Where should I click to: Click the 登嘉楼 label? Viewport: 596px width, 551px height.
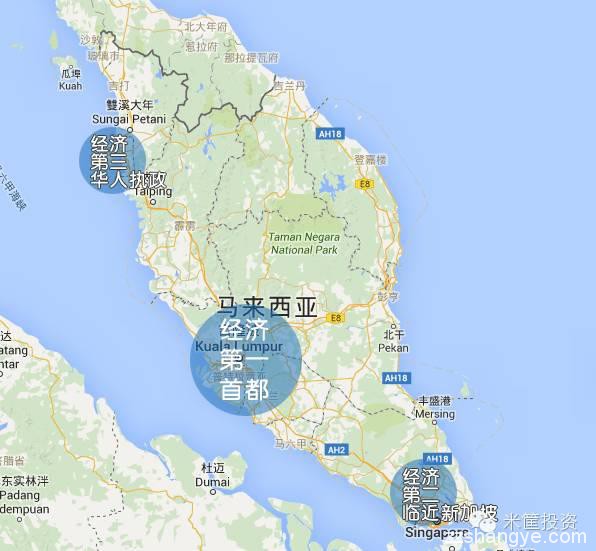coord(371,160)
